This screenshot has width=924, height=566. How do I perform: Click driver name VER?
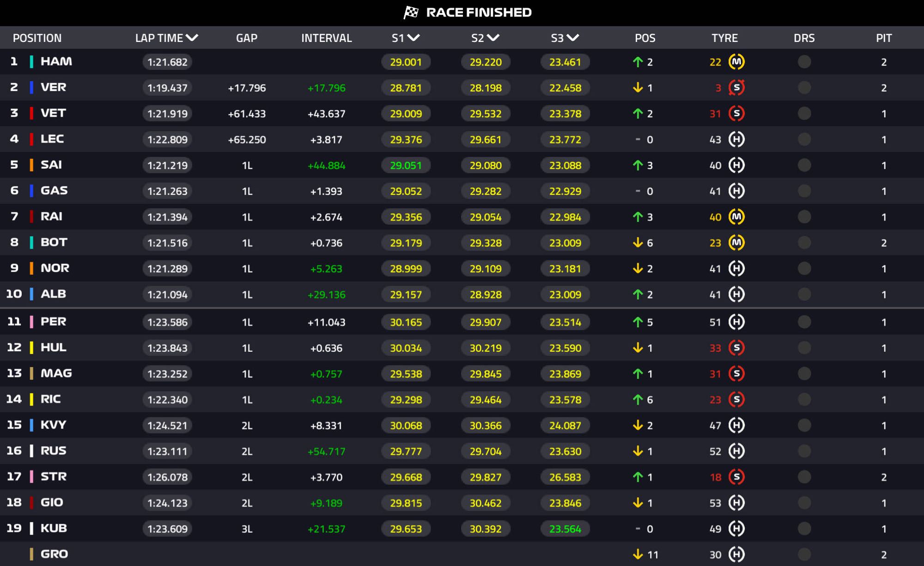[x=54, y=87]
